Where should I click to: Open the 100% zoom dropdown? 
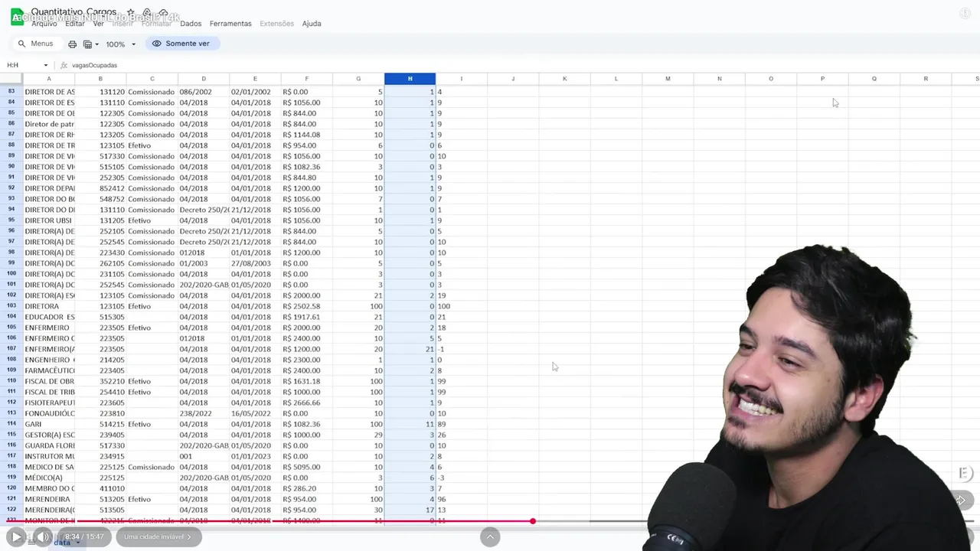120,44
